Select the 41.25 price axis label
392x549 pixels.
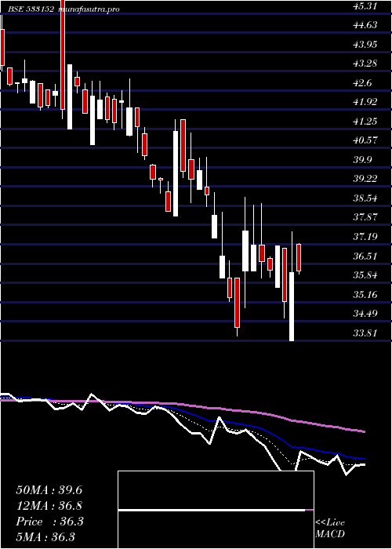tap(365, 122)
